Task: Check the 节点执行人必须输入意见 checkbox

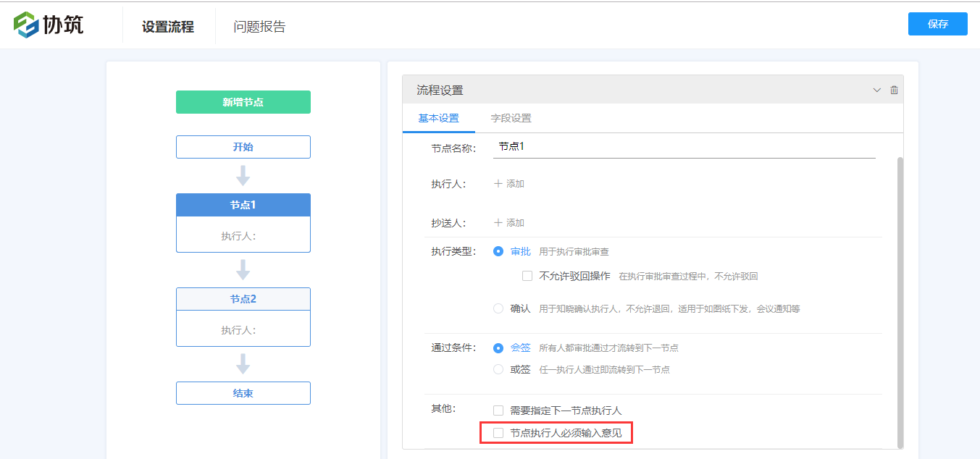Action: point(498,432)
